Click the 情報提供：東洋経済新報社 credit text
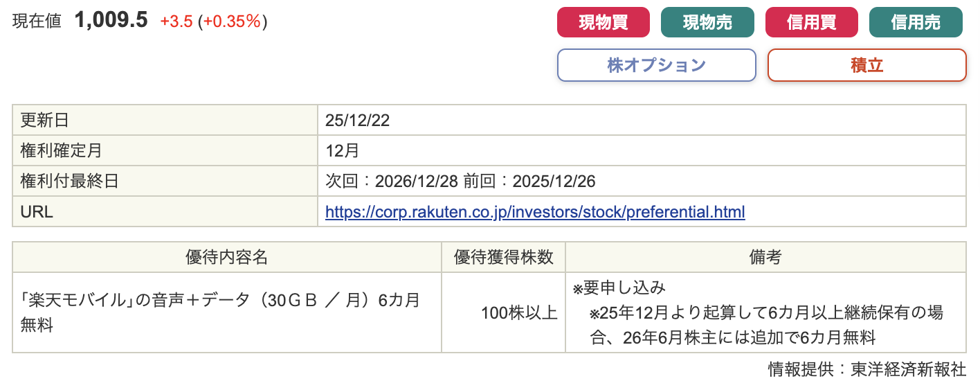 coord(866,369)
